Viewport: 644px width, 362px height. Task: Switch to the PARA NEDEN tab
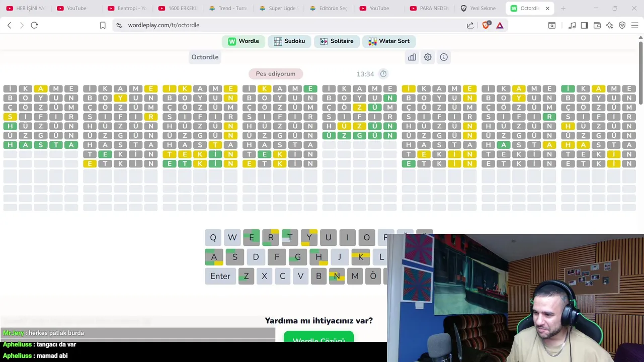pos(430,8)
